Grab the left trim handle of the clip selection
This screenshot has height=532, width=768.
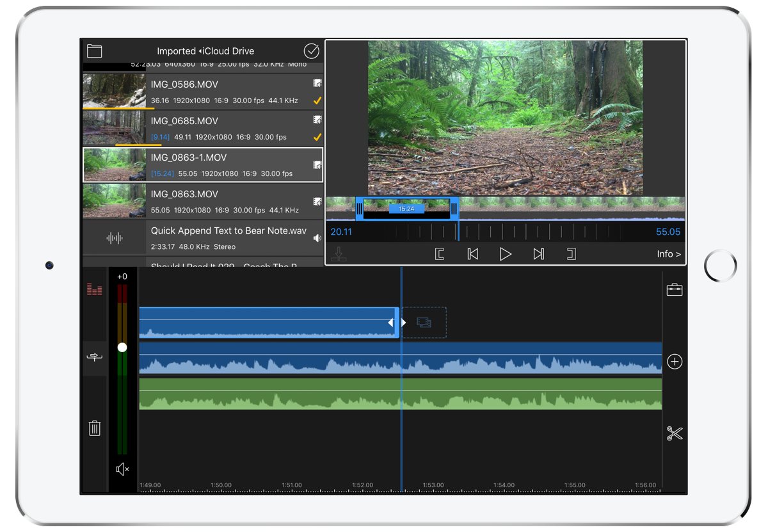360,209
